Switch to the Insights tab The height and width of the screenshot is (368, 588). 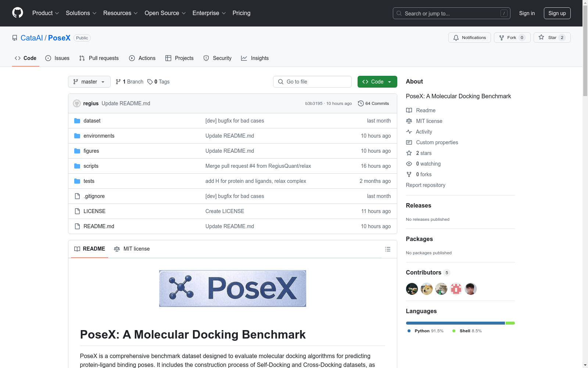pyautogui.click(x=255, y=58)
